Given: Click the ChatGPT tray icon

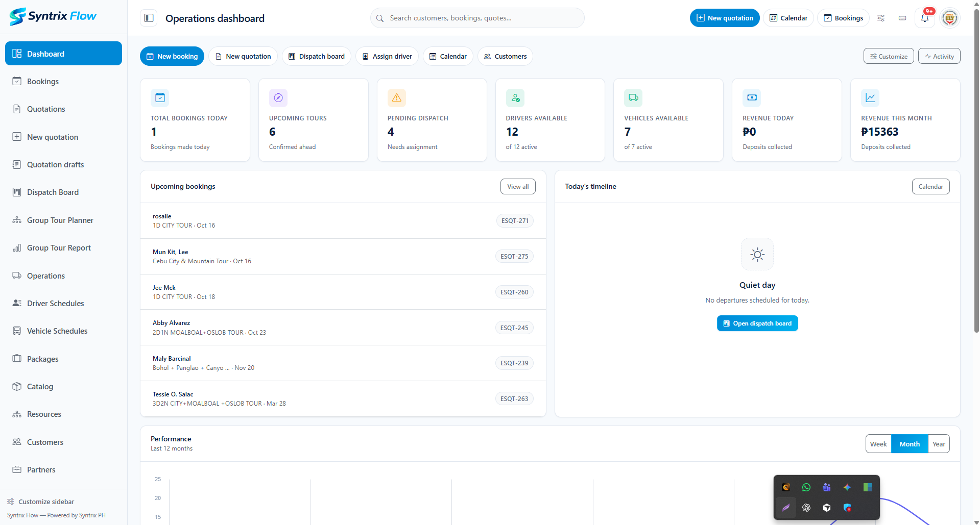Looking at the screenshot, I should (x=806, y=508).
